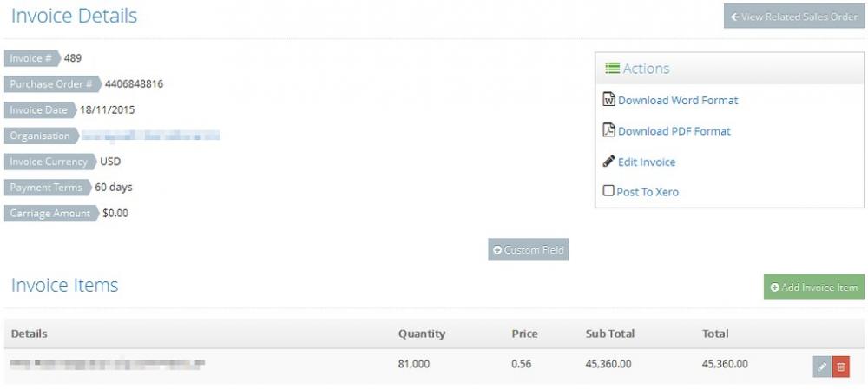This screenshot has width=868, height=390.
Task: Click the red trash delete icon
Action: (840, 367)
